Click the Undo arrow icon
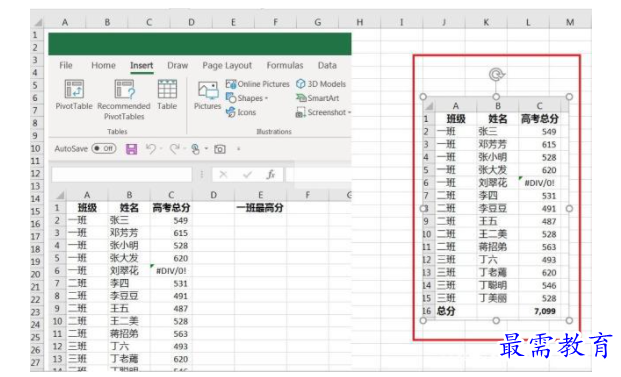This screenshot has height=377, width=621. (150, 149)
